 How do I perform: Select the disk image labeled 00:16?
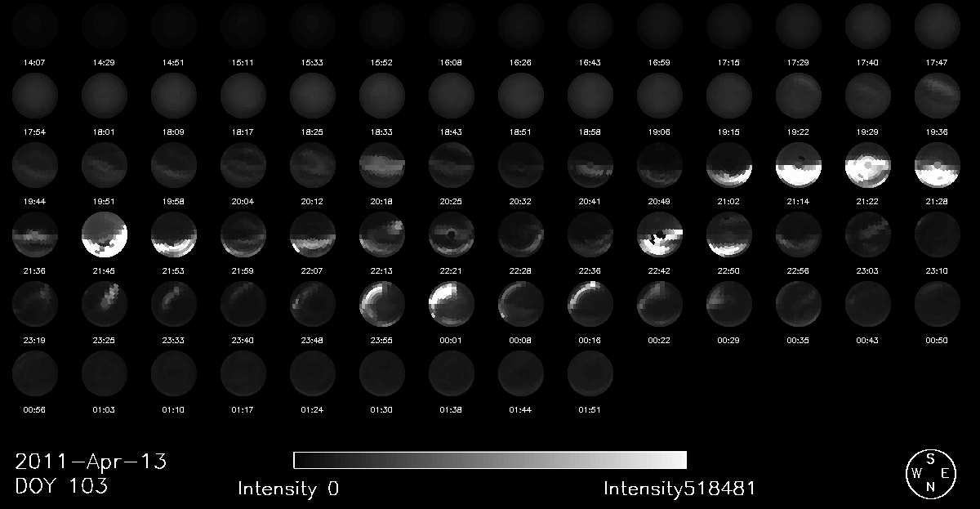coord(590,304)
